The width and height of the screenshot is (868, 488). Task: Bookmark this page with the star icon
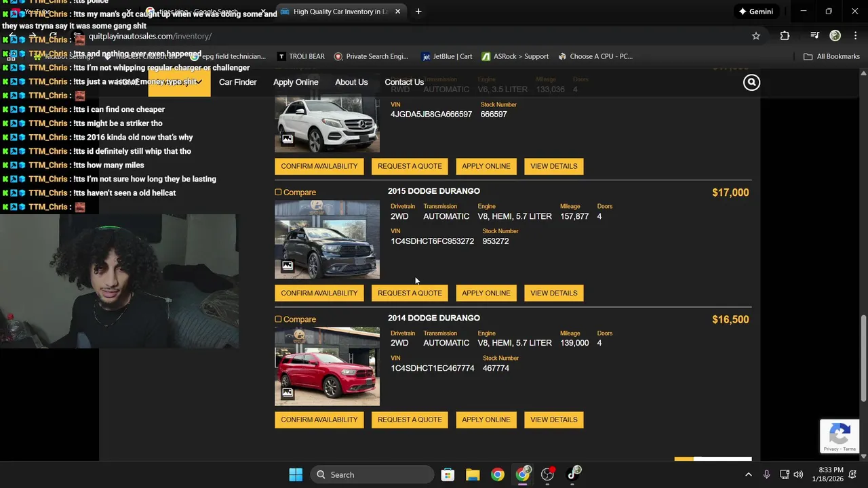[x=756, y=36]
